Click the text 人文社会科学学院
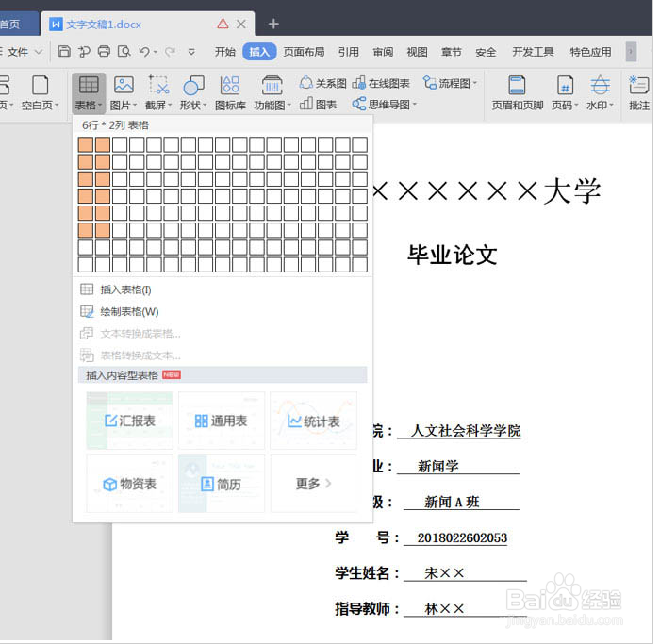660x644 pixels. (466, 430)
